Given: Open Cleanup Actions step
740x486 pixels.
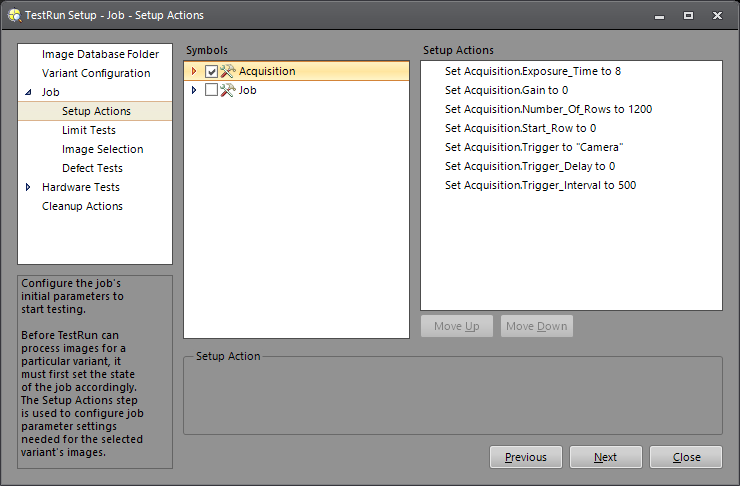Looking at the screenshot, I should coord(82,206).
